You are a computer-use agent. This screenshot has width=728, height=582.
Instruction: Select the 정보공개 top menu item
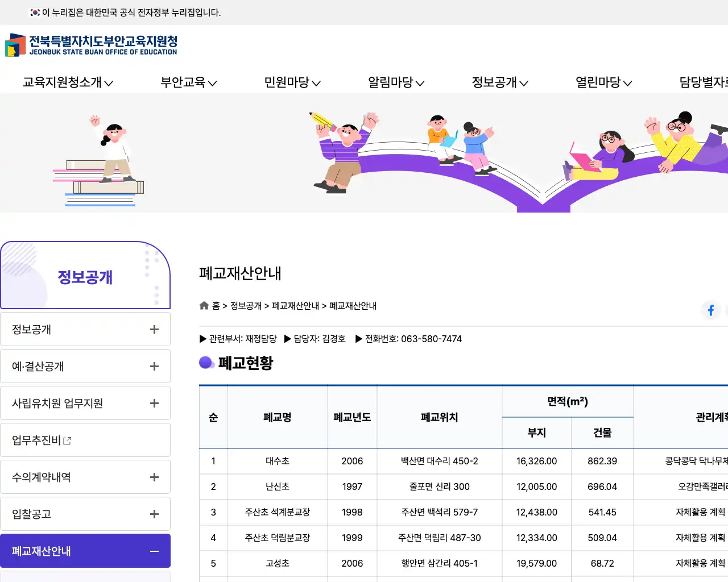coord(500,82)
